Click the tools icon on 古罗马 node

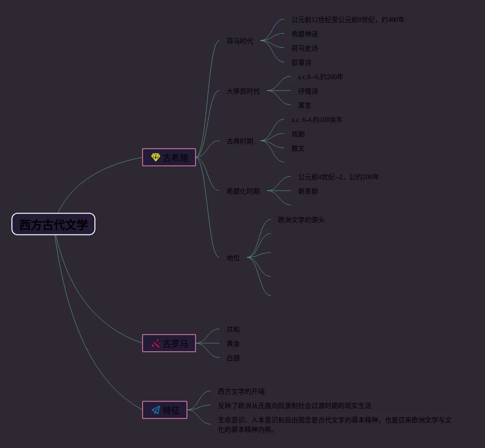(x=155, y=343)
